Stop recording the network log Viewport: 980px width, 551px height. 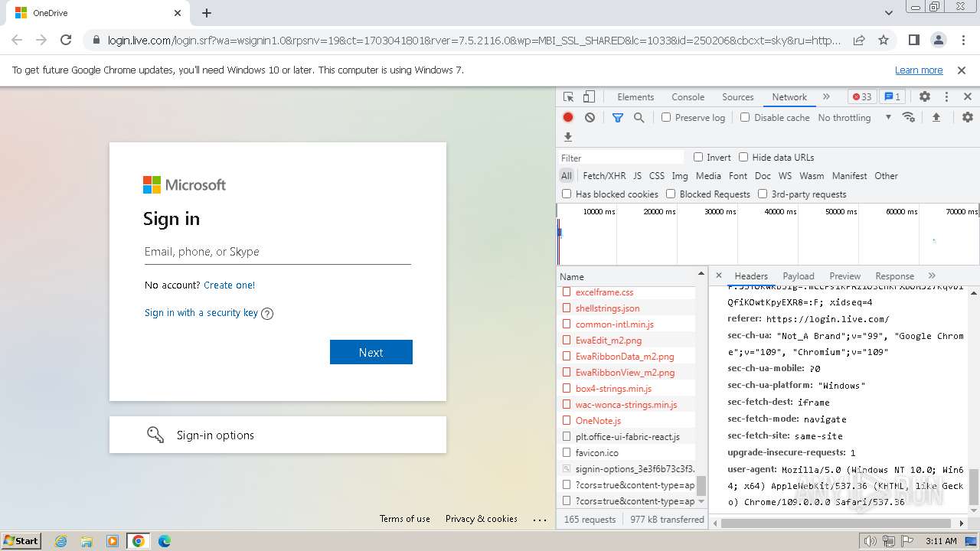coord(568,117)
